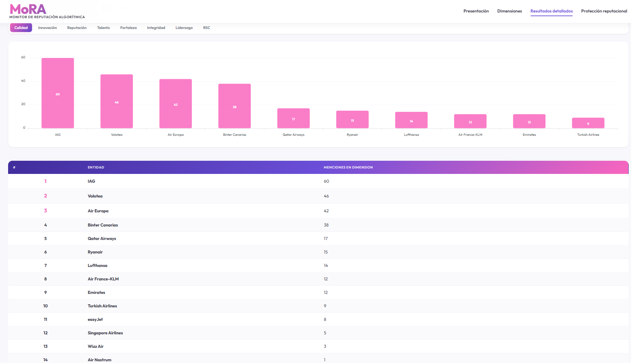Open the Talento tab

coord(103,28)
